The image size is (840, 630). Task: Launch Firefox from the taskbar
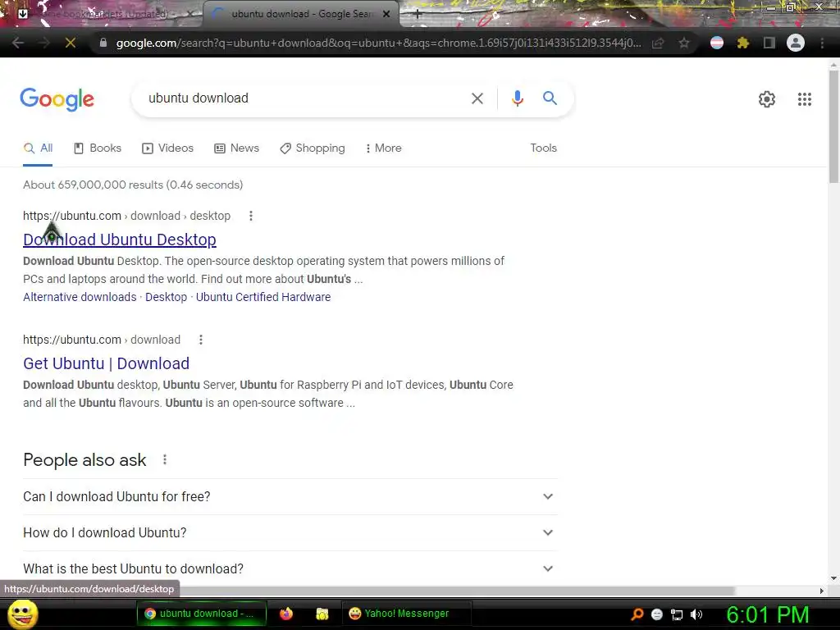coord(286,614)
